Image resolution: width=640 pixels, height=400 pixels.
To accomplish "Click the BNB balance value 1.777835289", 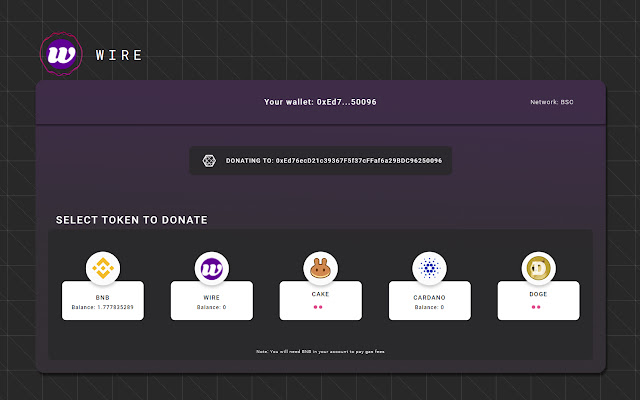I will click(116, 307).
